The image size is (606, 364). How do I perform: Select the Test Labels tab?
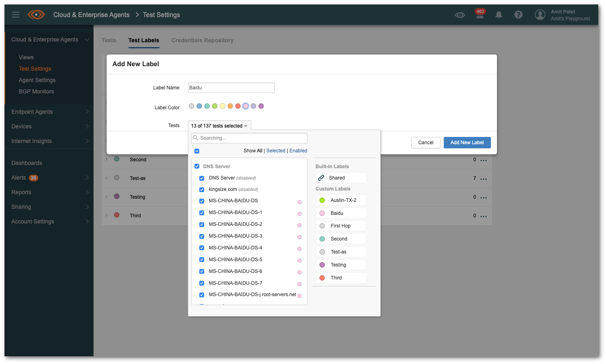click(144, 40)
